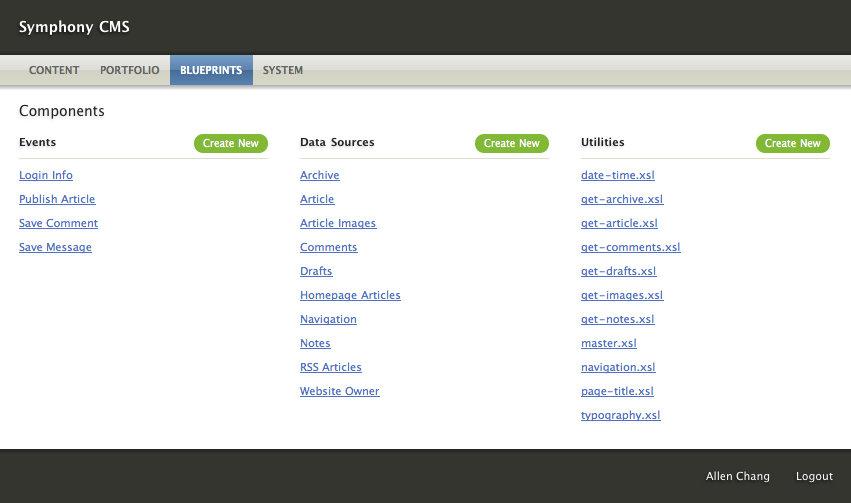851x503 pixels.
Task: Click Create New button for Events
Action: [x=231, y=144]
